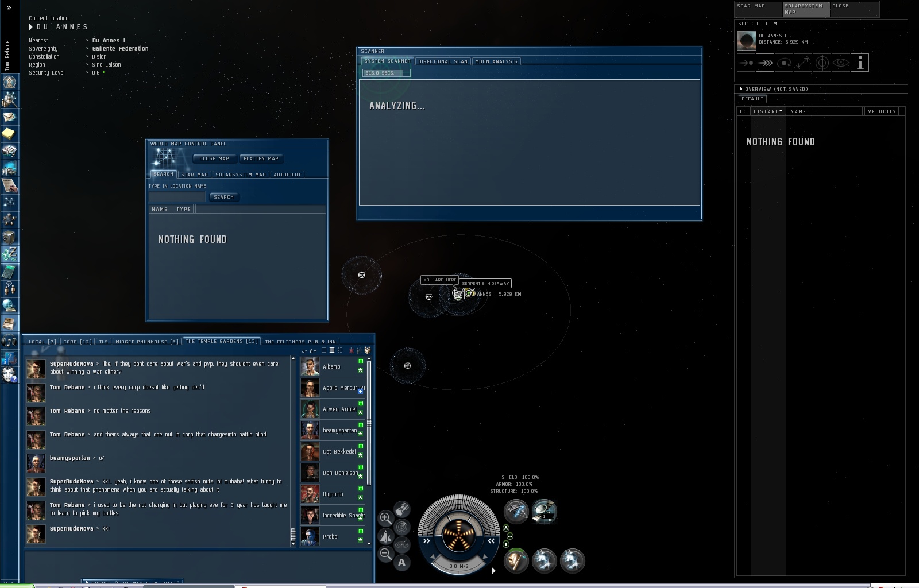
Task: Click the 315.0 secs scan progress bar
Action: [x=386, y=73]
